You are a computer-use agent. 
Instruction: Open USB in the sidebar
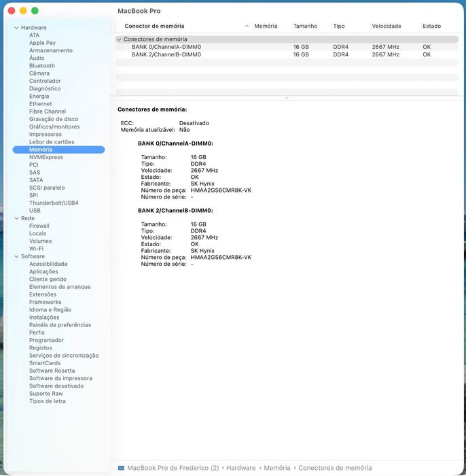tap(35, 210)
